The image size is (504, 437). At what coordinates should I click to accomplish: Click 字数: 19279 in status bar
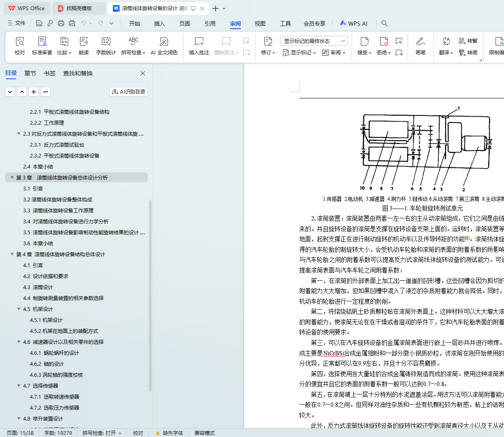coord(58,433)
